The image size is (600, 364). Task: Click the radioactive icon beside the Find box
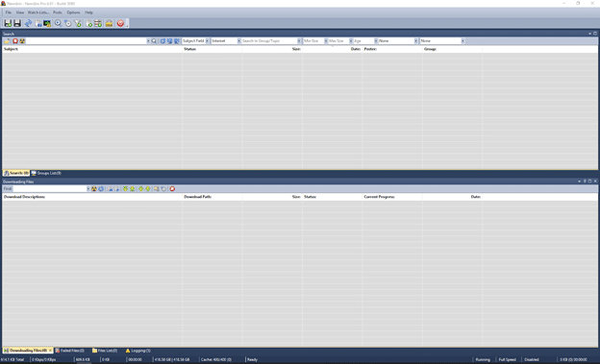coord(94,189)
